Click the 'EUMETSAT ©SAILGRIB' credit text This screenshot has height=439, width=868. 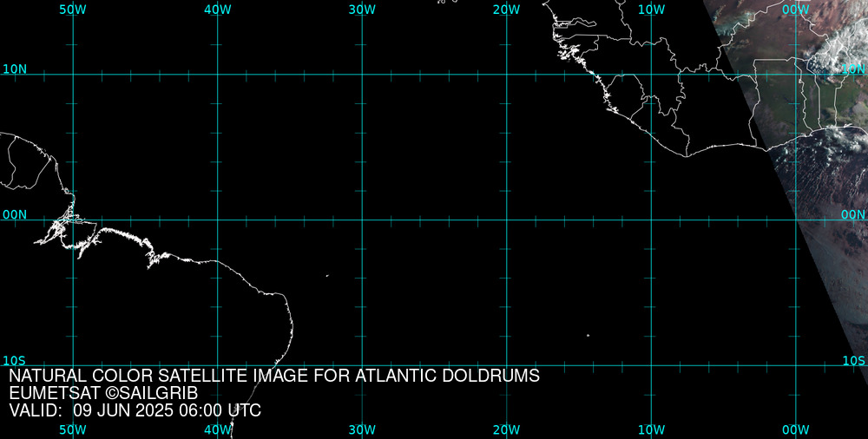[x=103, y=394]
